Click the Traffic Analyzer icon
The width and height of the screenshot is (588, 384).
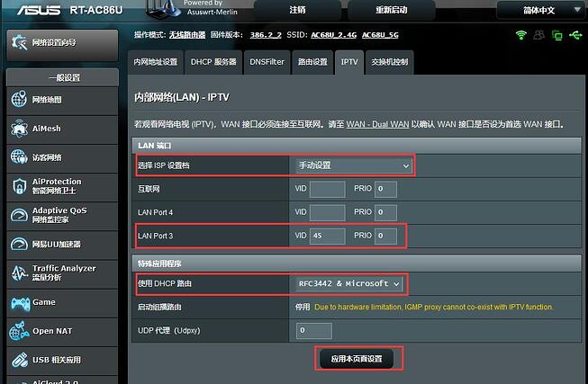click(18, 272)
